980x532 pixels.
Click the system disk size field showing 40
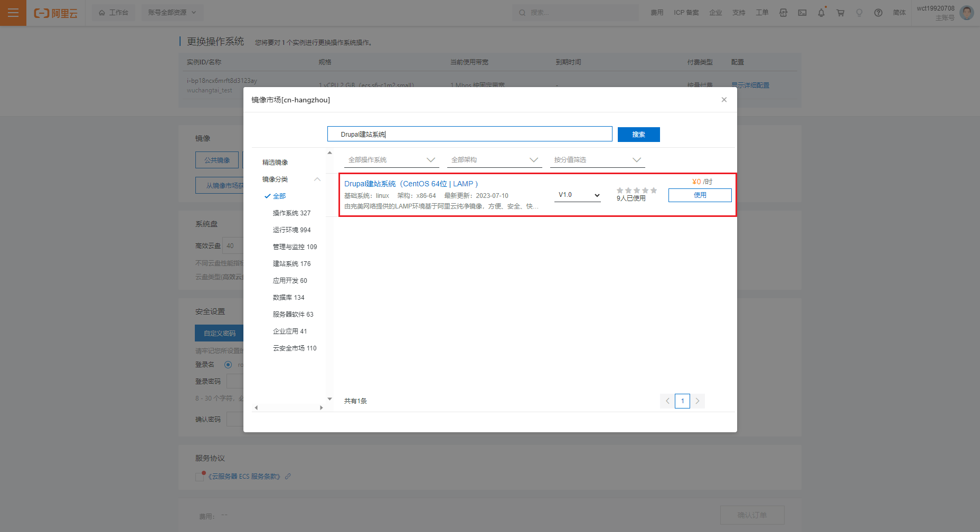pos(233,245)
